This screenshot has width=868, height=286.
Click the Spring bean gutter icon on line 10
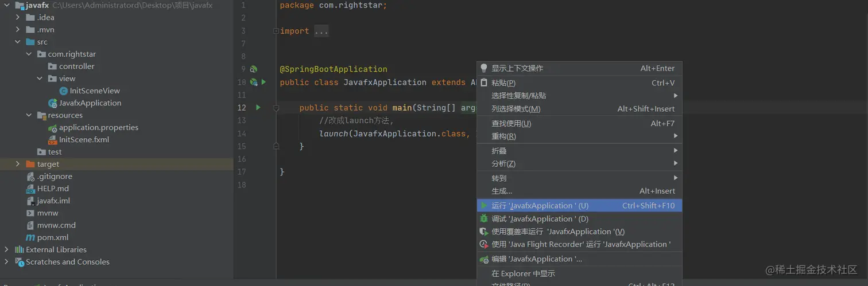[x=253, y=82]
